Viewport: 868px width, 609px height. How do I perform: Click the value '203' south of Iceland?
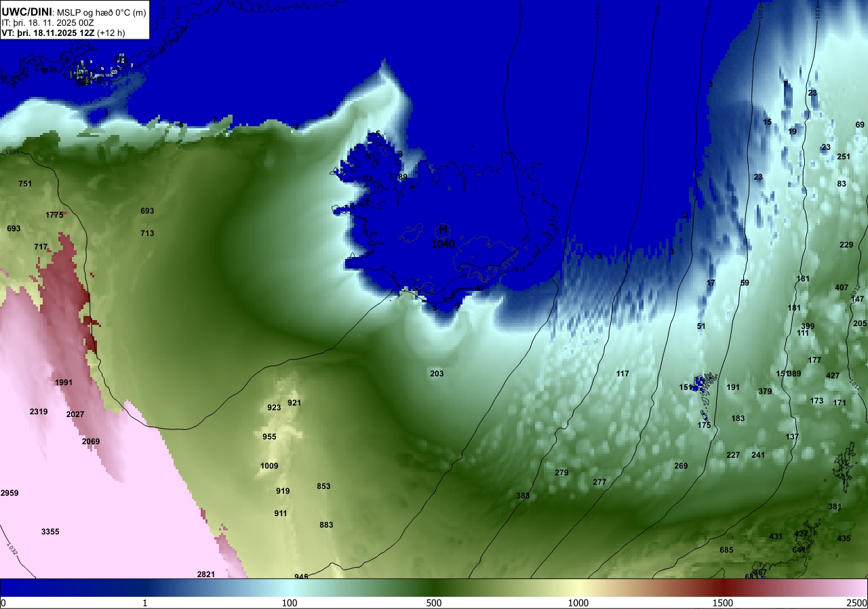(x=437, y=374)
